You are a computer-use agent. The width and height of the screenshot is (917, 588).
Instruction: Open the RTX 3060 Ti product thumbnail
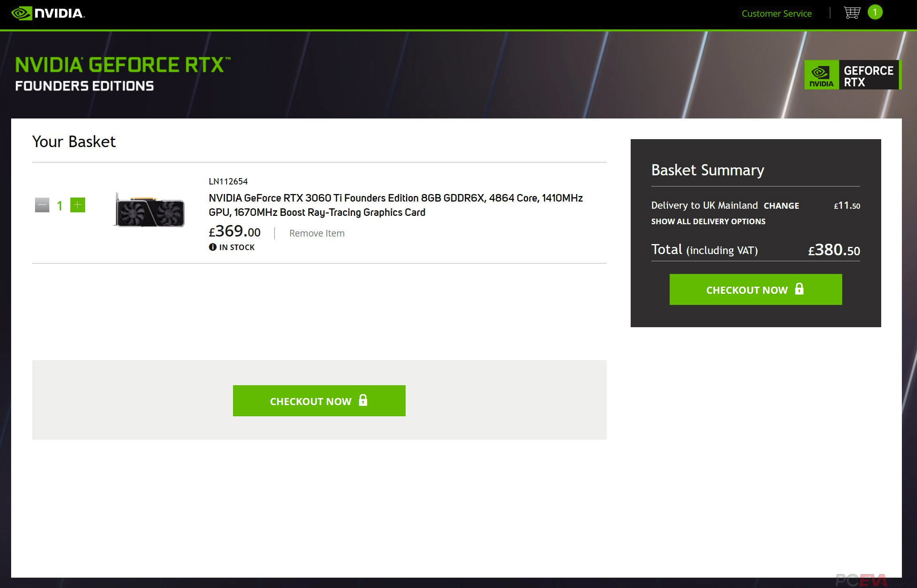[149, 210]
